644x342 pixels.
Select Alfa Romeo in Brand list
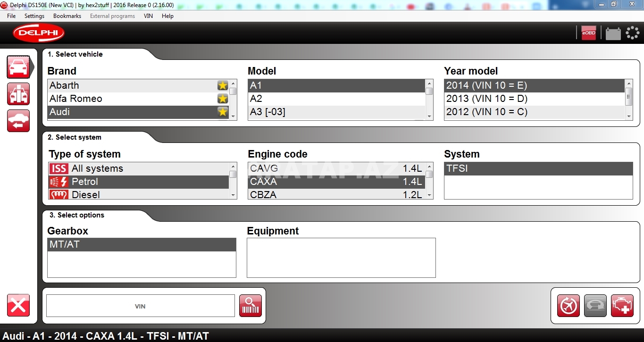click(x=138, y=99)
